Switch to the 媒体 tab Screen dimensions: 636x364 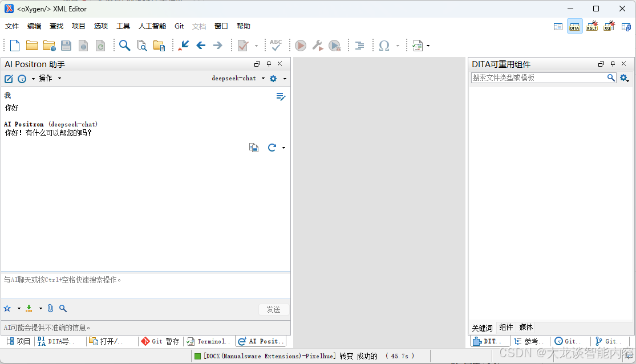click(526, 327)
